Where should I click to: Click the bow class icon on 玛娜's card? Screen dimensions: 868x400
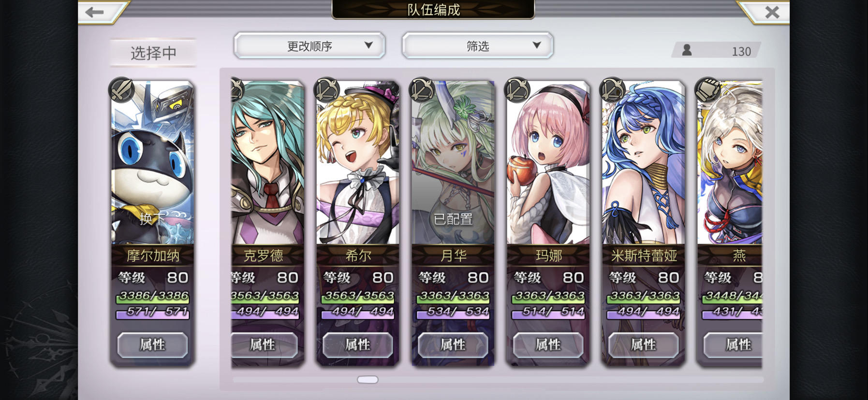coord(517,90)
